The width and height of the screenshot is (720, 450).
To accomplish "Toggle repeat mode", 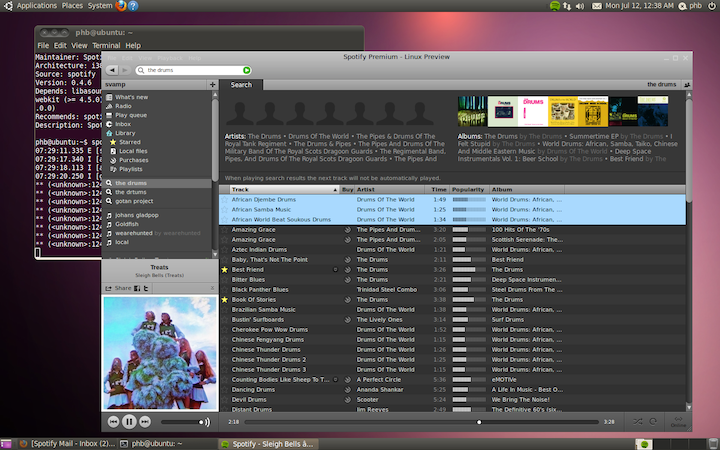I will [x=653, y=422].
